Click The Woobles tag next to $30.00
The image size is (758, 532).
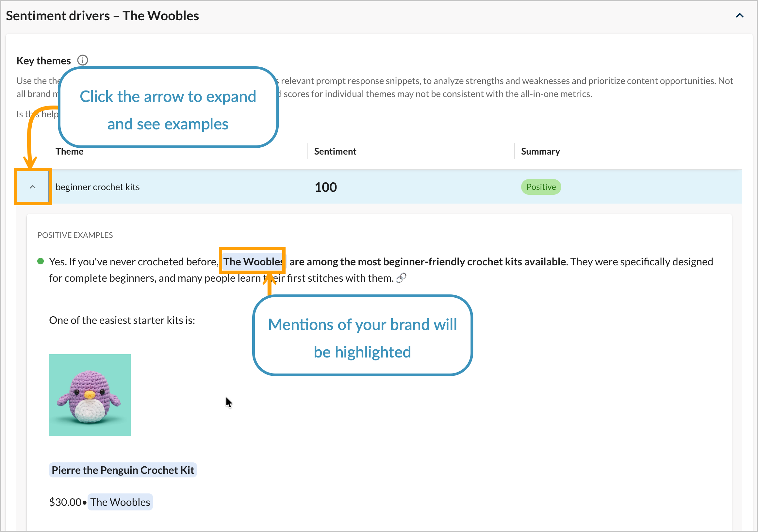pos(120,502)
